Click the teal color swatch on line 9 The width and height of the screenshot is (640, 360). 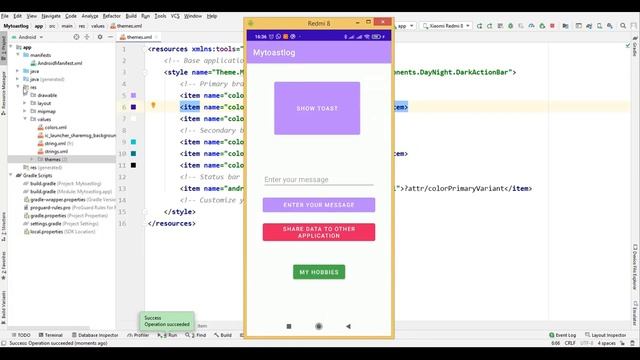click(x=133, y=142)
